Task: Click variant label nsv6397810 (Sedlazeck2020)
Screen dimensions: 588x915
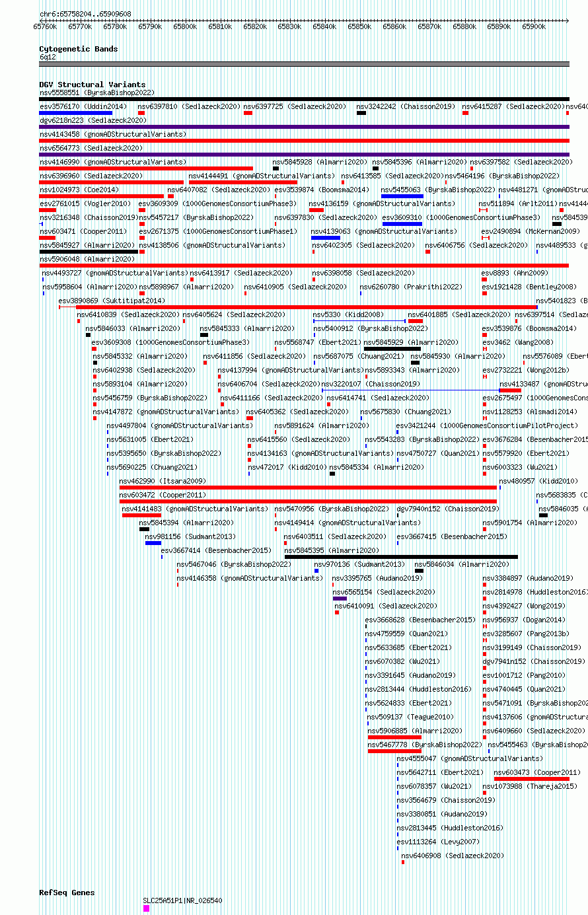Action: tap(189, 106)
